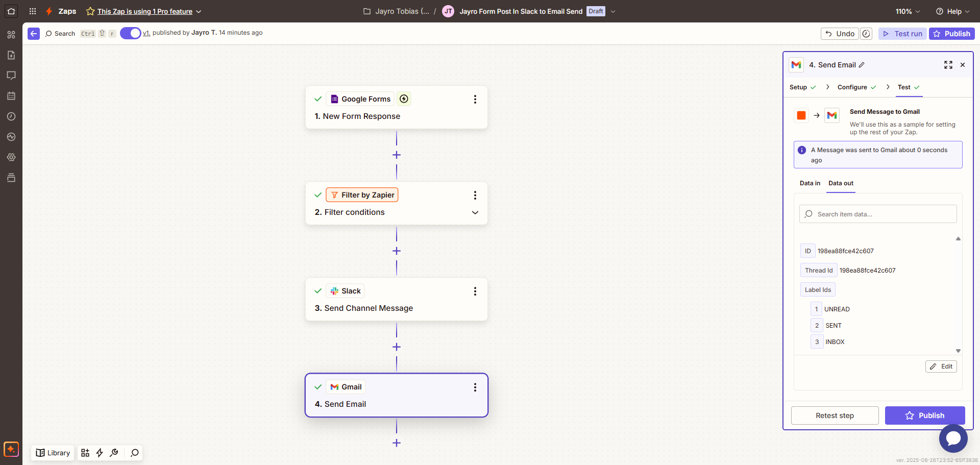Screen dimensions: 980x465
Task: Select the Slack Send Channel Message card
Action: (397, 300)
